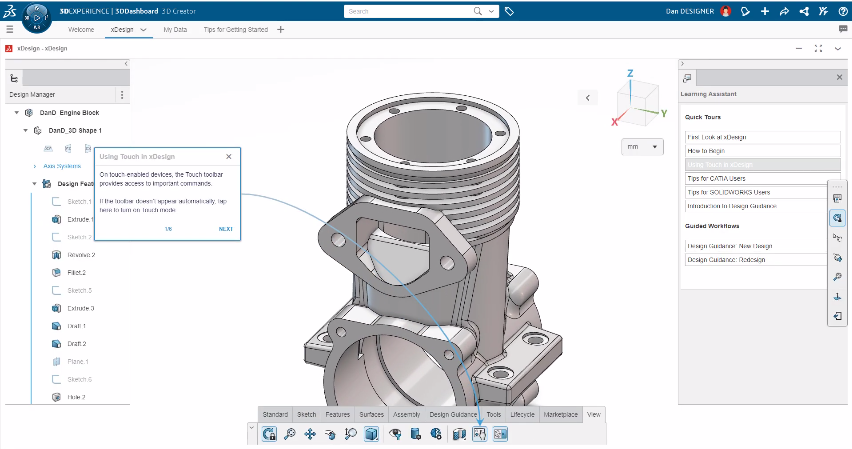Select the Pan arrows tool
The height and width of the screenshot is (449, 852).
pos(310,434)
